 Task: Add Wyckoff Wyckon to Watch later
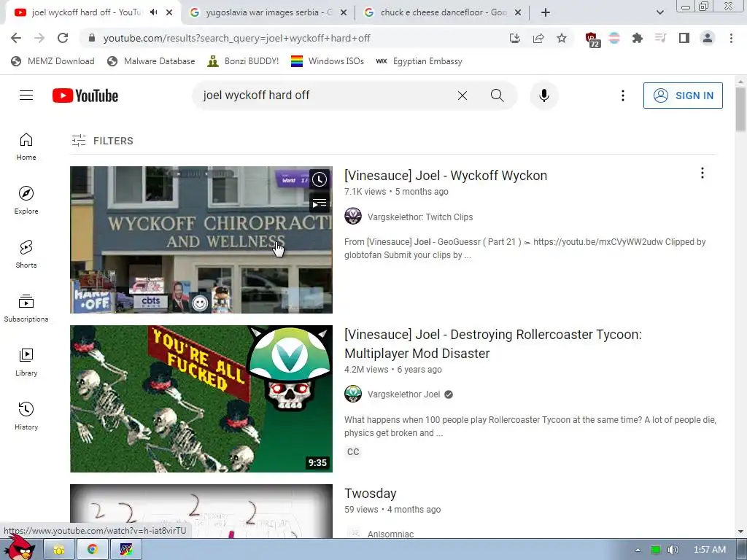pos(320,179)
